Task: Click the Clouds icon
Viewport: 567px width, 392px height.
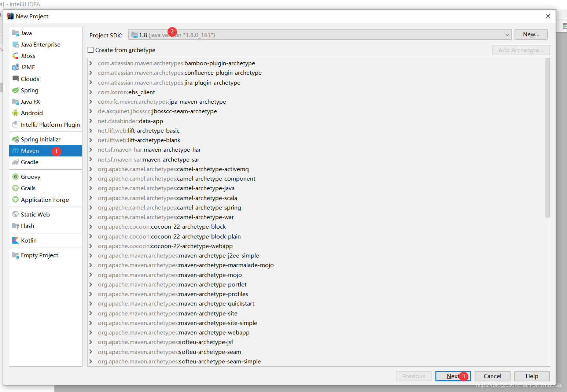Action: [x=15, y=78]
